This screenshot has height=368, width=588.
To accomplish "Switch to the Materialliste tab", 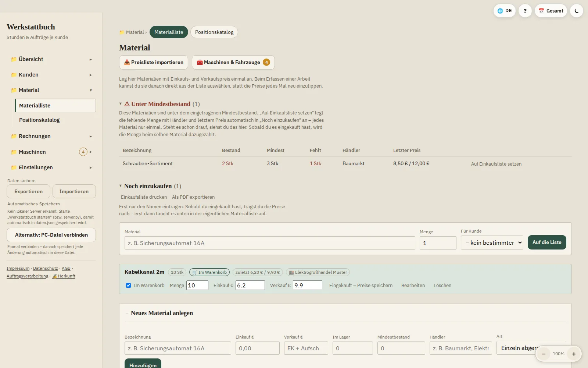I will click(169, 32).
